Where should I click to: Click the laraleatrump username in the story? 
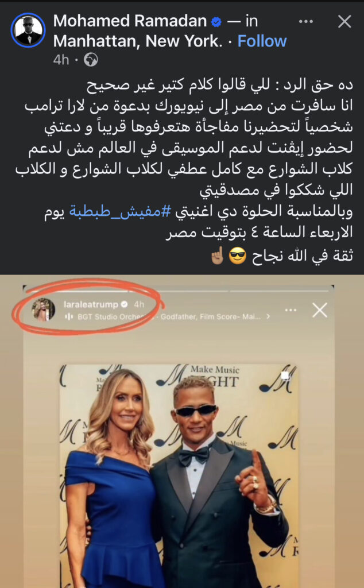pos(91,304)
